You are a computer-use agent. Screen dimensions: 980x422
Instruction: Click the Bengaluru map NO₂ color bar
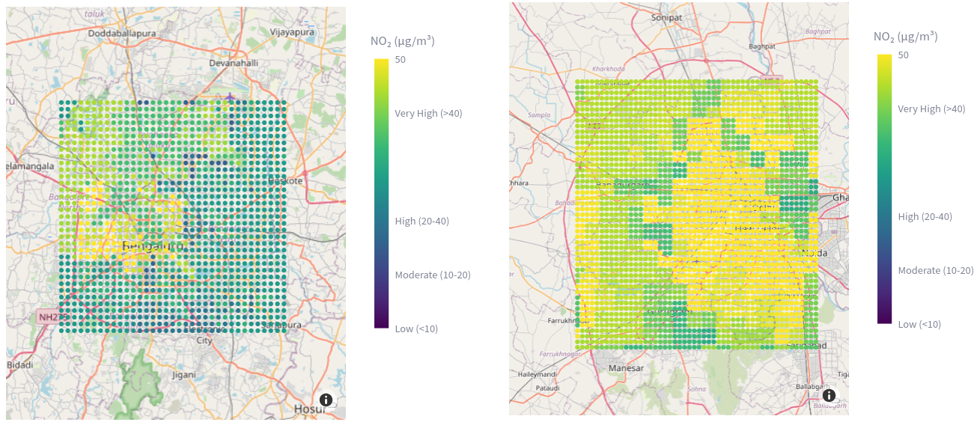pos(381,193)
